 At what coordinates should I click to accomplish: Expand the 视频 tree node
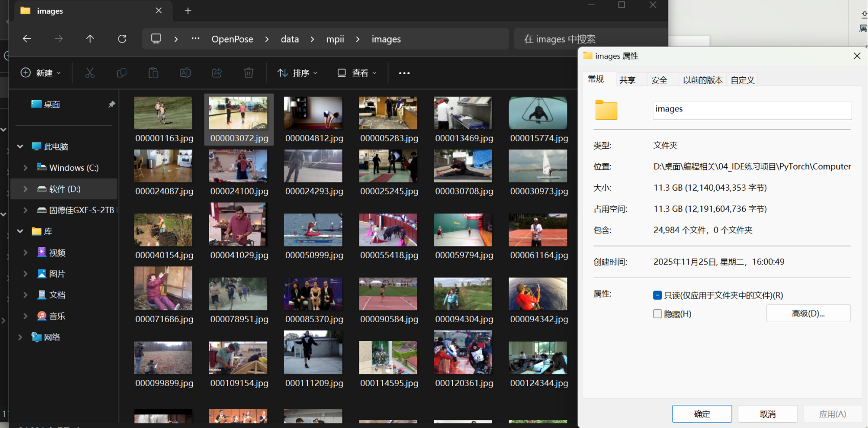26,253
